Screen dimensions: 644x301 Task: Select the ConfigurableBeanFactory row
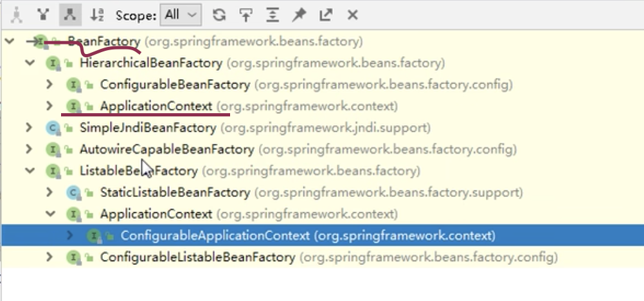pos(322,84)
